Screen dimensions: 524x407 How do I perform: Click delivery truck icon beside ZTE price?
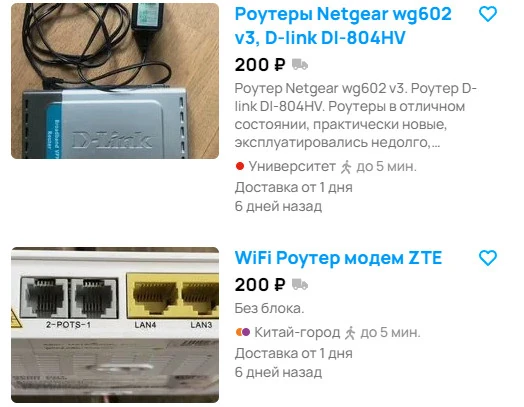[x=300, y=284]
